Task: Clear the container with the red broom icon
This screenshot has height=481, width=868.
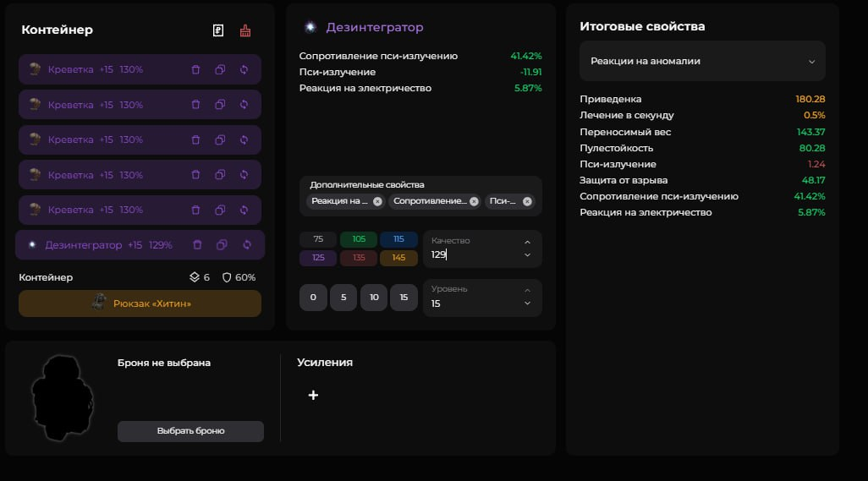Action: click(245, 30)
